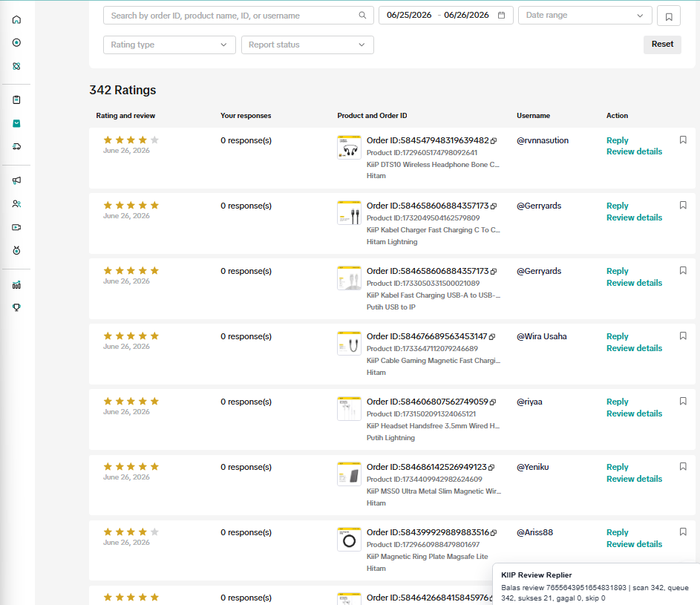Copy order ID 584547948319639482

[x=494, y=140]
